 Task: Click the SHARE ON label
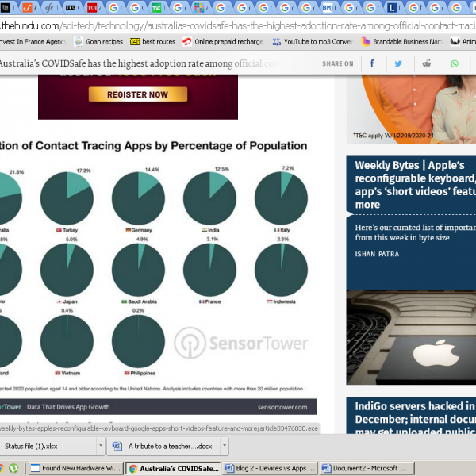338,63
